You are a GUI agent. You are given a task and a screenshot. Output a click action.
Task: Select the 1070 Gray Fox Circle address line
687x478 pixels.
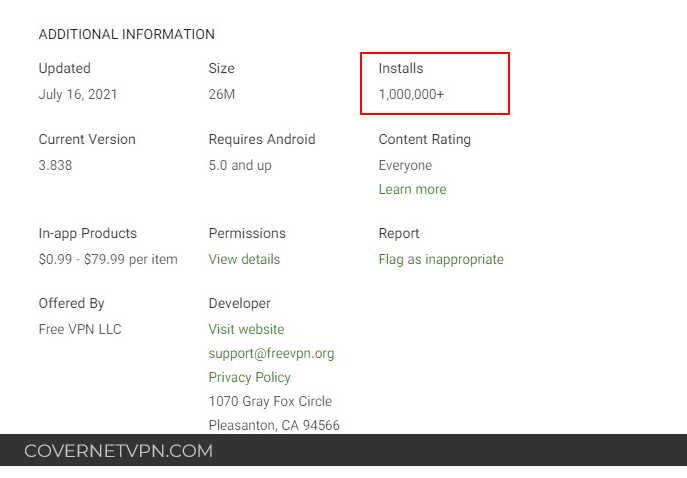270,401
